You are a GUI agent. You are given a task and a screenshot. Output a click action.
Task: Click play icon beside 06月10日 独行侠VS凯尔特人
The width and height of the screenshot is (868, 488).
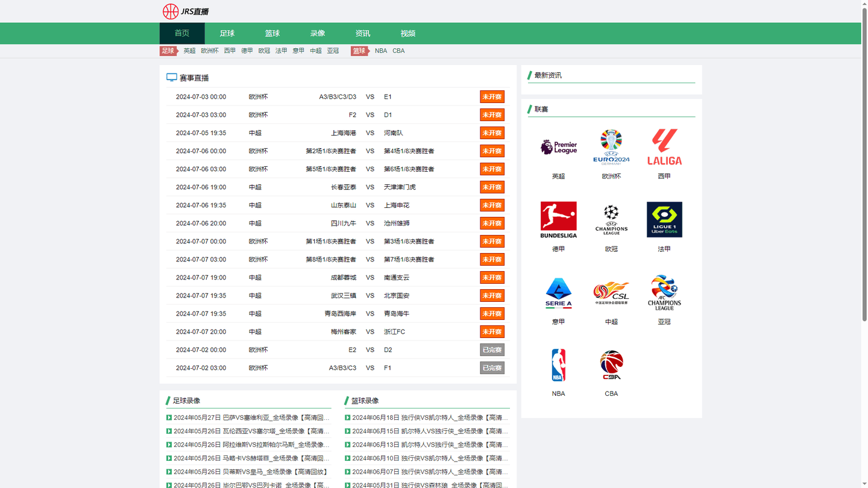point(348,458)
